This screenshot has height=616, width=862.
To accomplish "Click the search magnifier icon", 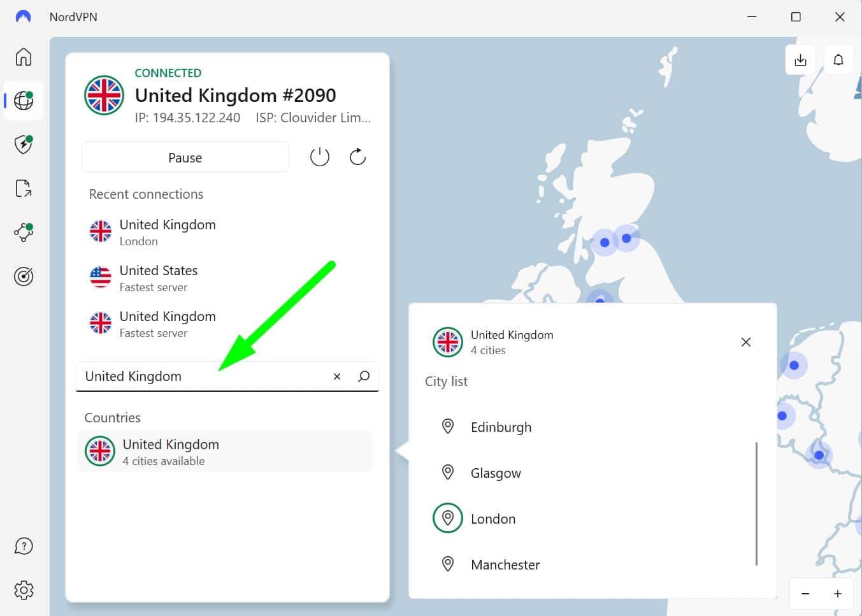I will pyautogui.click(x=364, y=376).
